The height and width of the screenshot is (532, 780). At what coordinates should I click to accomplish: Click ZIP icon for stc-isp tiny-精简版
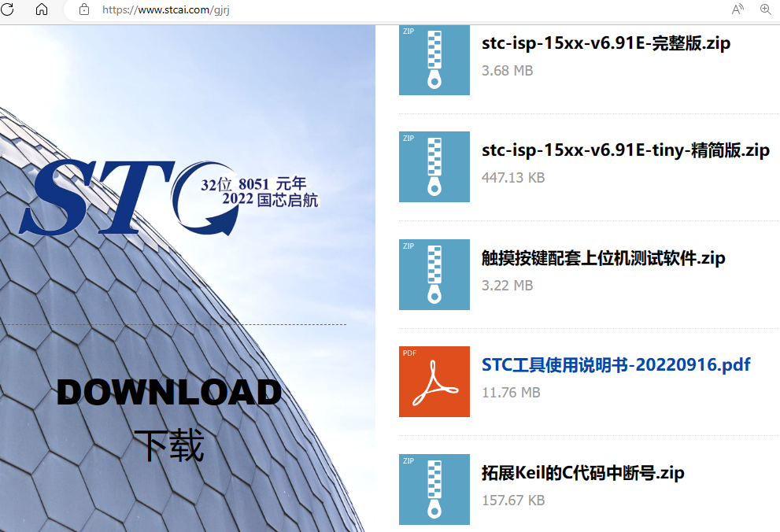pos(434,167)
